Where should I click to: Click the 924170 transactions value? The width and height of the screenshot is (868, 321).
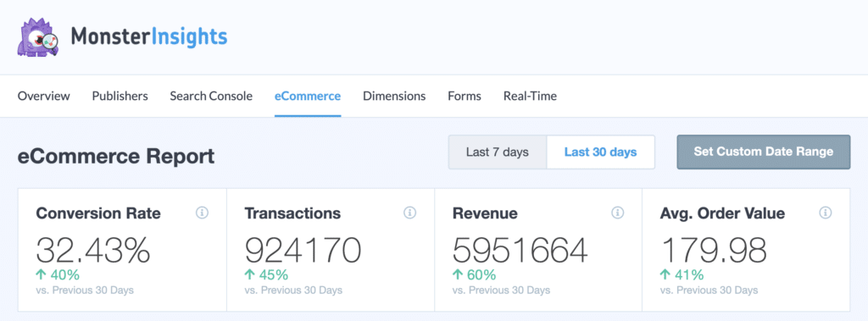(303, 250)
